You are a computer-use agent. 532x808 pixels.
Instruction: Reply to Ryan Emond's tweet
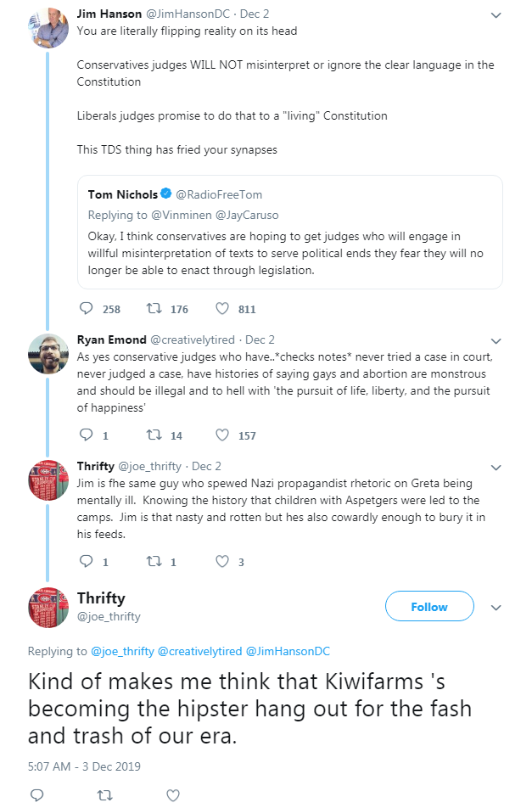click(x=86, y=435)
